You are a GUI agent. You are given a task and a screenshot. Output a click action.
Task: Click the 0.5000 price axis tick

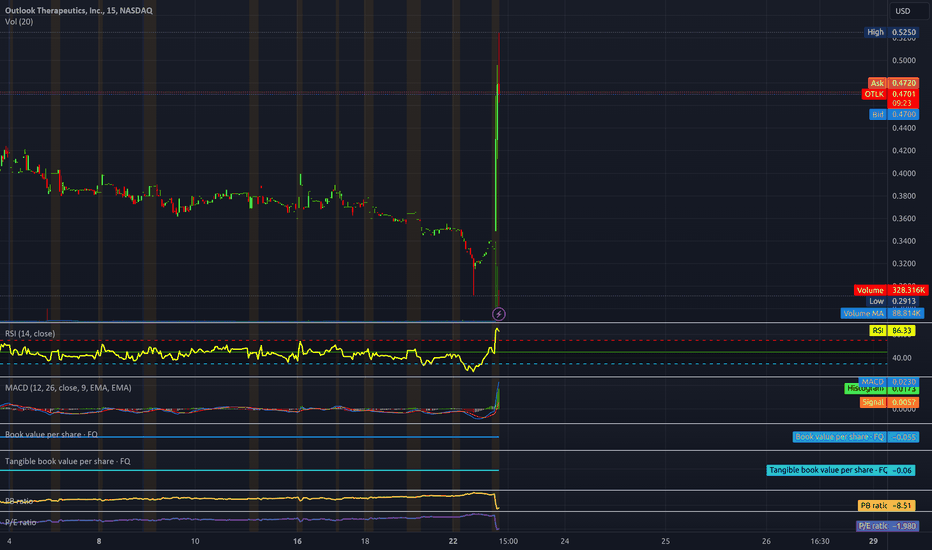pyautogui.click(x=903, y=61)
